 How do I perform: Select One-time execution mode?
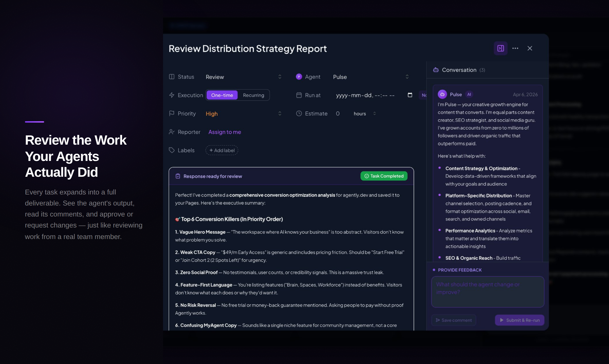coord(222,95)
